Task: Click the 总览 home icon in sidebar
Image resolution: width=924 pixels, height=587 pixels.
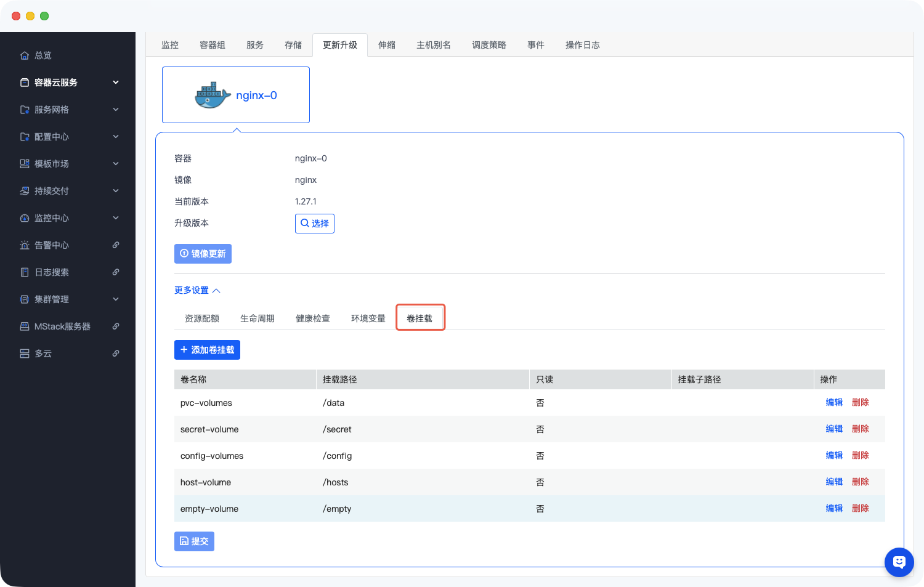Action: [x=25, y=55]
